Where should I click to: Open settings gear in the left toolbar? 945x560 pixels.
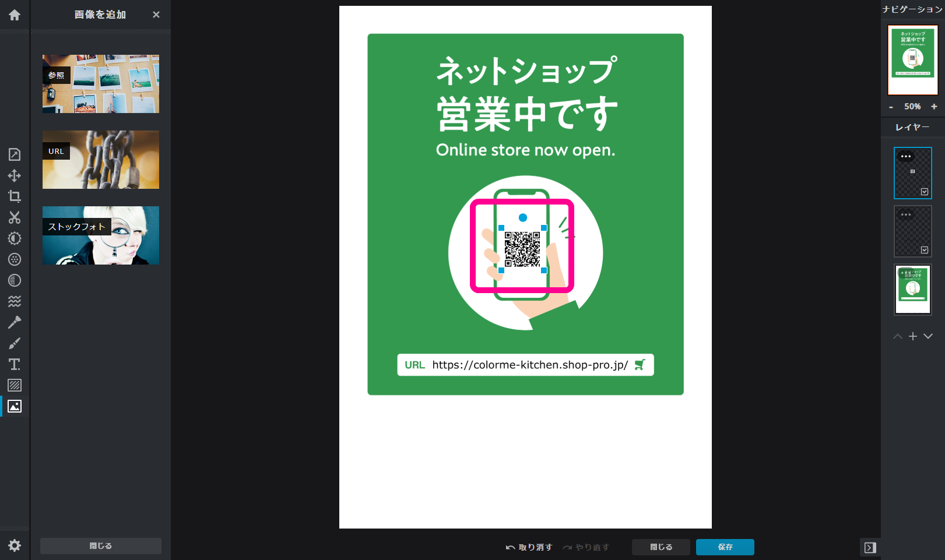(15, 545)
